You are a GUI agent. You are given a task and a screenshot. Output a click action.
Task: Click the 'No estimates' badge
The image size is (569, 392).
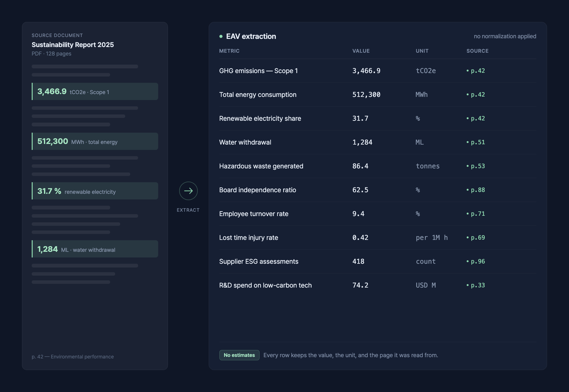[x=239, y=355]
